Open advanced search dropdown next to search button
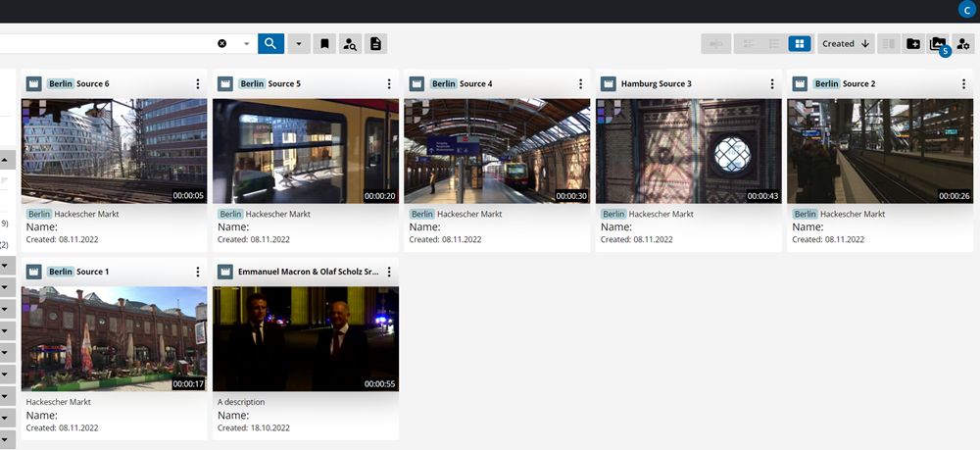 coord(299,44)
